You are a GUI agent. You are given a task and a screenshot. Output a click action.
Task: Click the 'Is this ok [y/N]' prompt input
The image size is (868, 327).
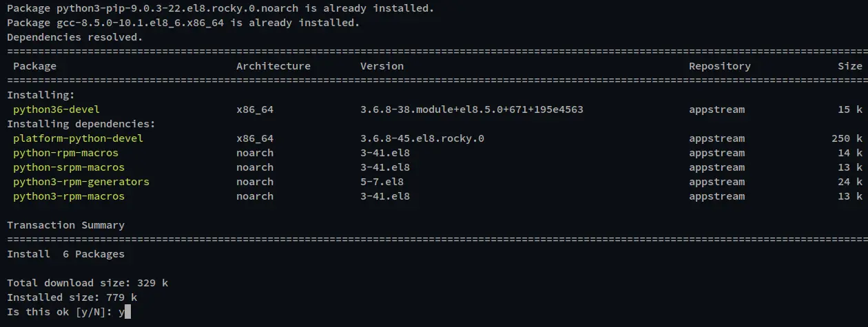[x=124, y=312]
